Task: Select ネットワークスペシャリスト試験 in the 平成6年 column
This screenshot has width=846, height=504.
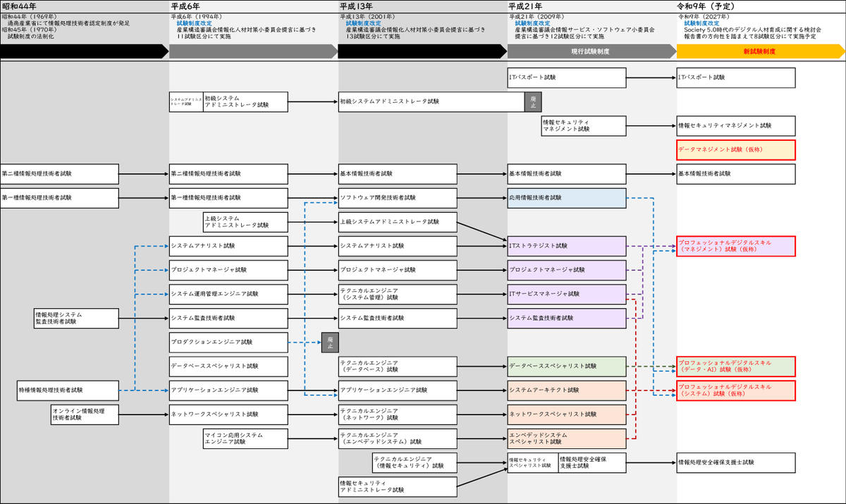Action: pyautogui.click(x=228, y=414)
